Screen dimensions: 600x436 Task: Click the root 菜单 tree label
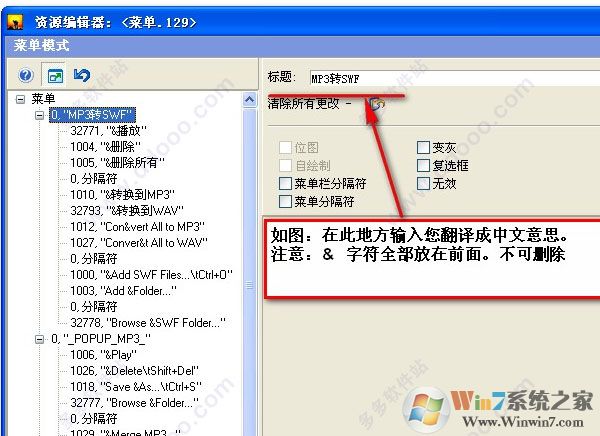[x=43, y=99]
